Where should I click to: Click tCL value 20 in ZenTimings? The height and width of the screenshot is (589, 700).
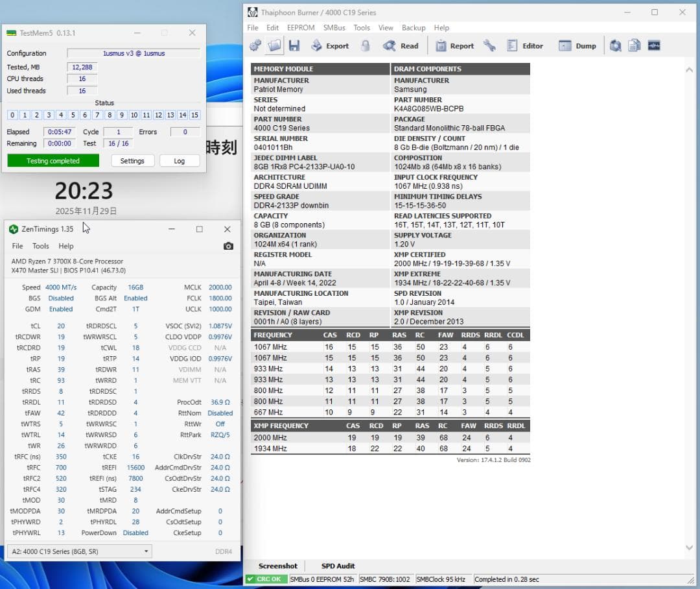tap(61, 326)
